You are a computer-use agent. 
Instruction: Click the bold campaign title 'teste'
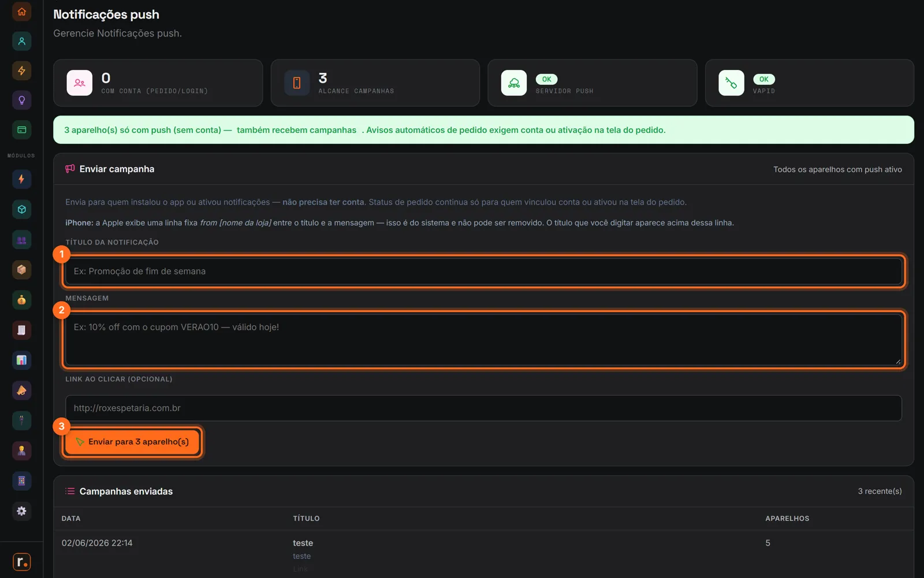[x=303, y=543]
